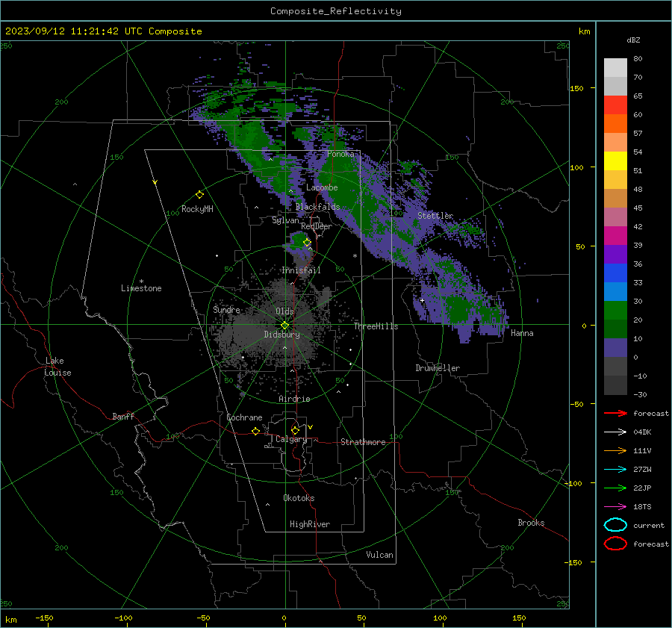Image resolution: width=672 pixels, height=628 pixels.
Task: Click the ThreeHills city label
Action: pos(376,326)
